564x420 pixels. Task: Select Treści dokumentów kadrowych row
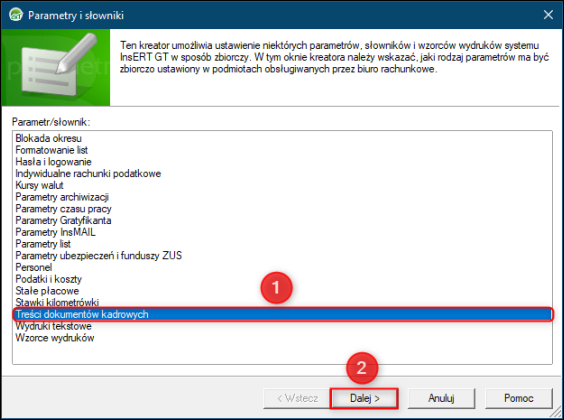coord(283,314)
